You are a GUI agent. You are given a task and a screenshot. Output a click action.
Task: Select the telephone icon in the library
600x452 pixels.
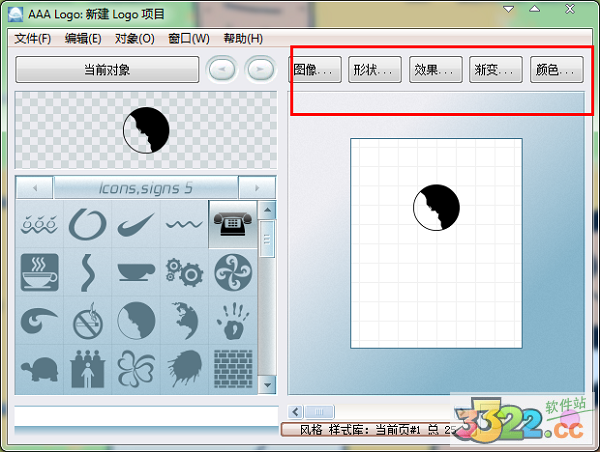pos(232,224)
